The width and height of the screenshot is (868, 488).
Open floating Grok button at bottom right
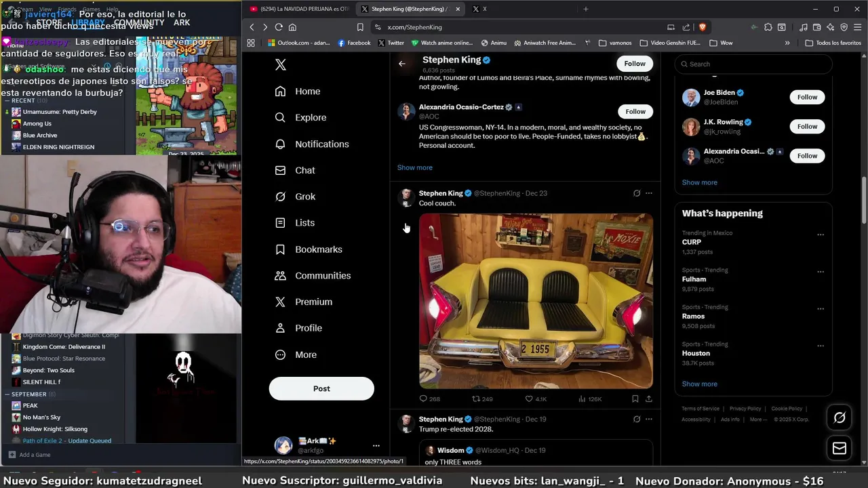840,418
